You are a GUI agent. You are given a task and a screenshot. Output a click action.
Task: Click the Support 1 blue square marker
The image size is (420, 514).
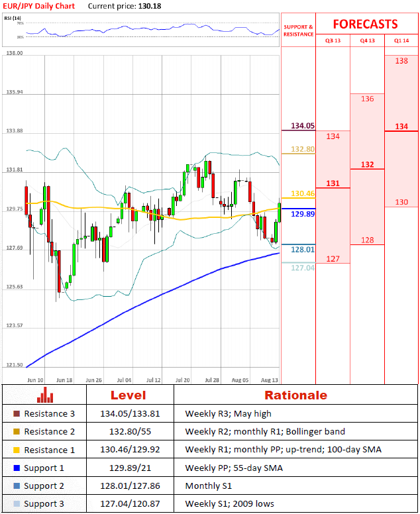[x=17, y=468]
